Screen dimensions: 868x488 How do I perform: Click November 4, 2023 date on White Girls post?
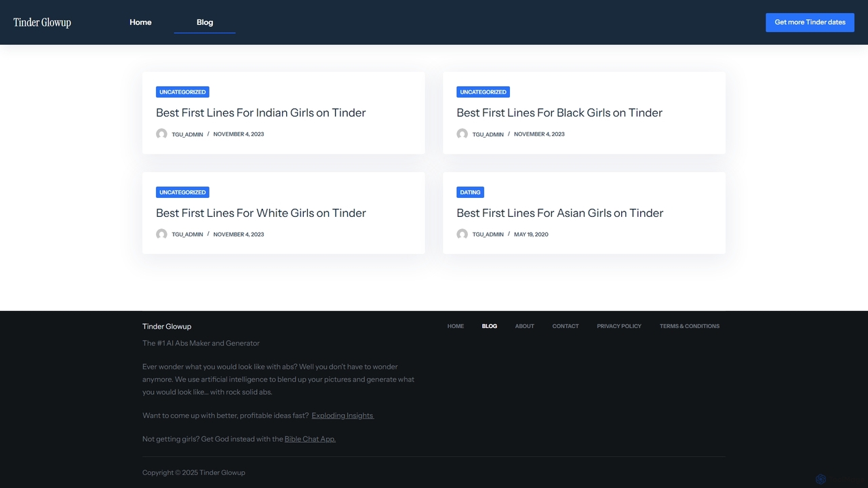click(x=239, y=235)
